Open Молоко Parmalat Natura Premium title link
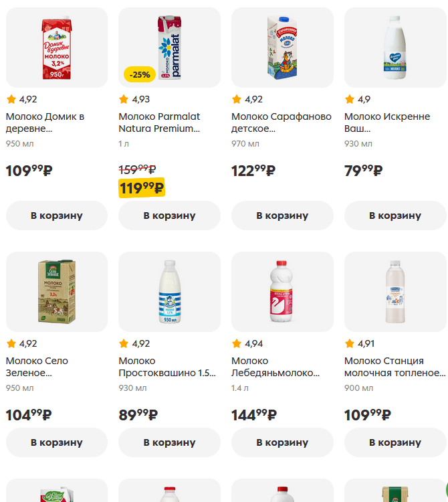Viewport: 448px width, 502px height. 159,122
